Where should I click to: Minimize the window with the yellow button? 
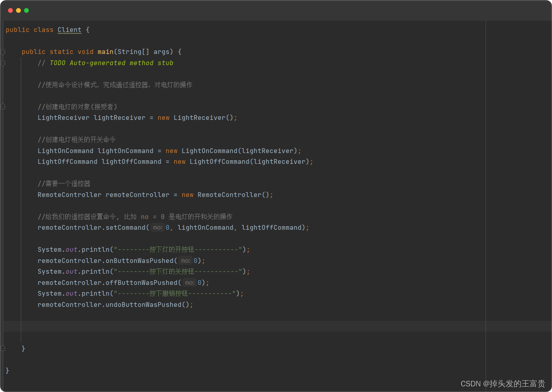pyautogui.click(x=18, y=10)
